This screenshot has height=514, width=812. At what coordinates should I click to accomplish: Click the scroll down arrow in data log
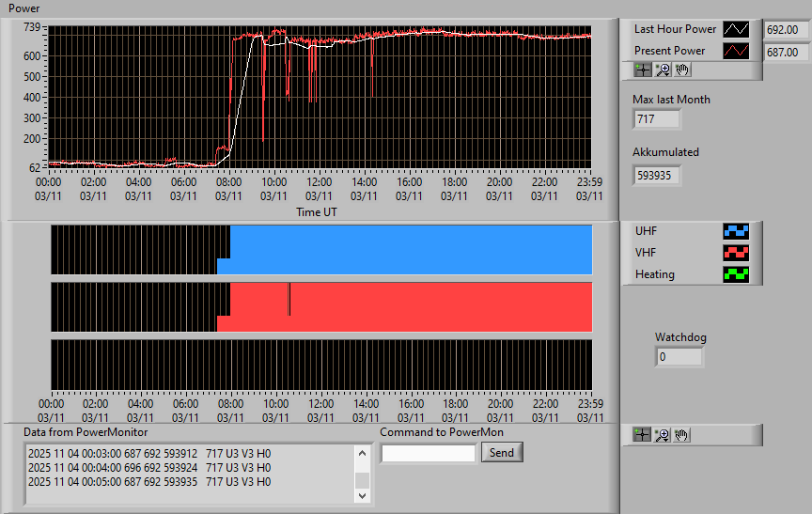pyautogui.click(x=362, y=495)
